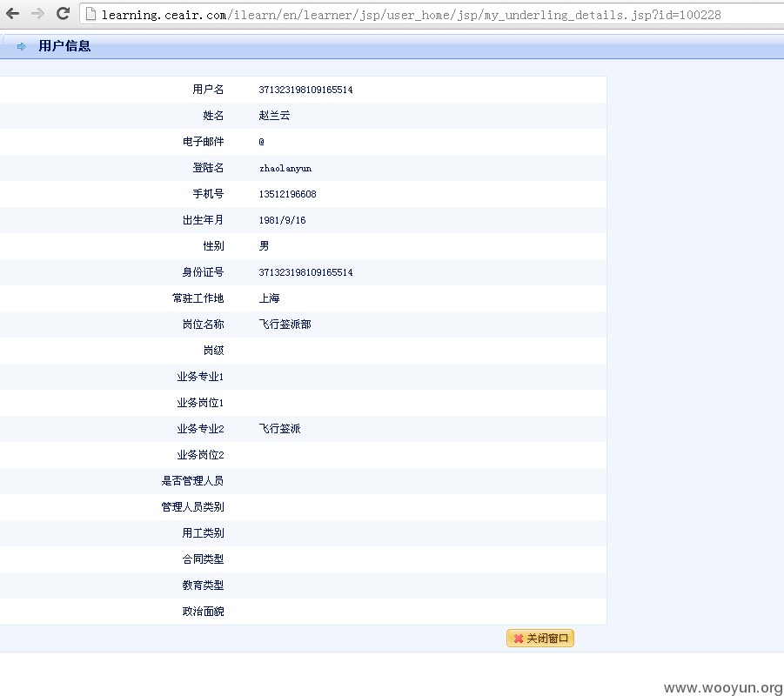Click the 常驻工作地 label
Image resolution: width=784 pixels, height=696 pixels.
pos(198,298)
